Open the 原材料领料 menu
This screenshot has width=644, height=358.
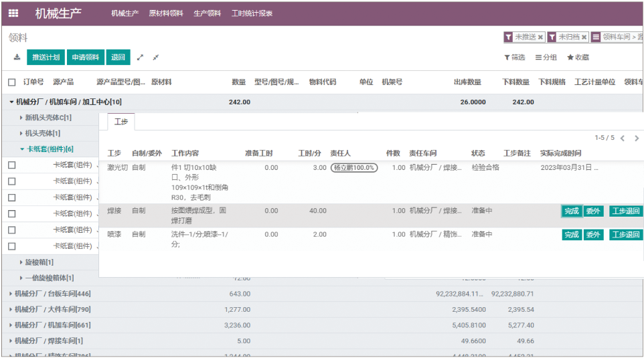coord(165,13)
